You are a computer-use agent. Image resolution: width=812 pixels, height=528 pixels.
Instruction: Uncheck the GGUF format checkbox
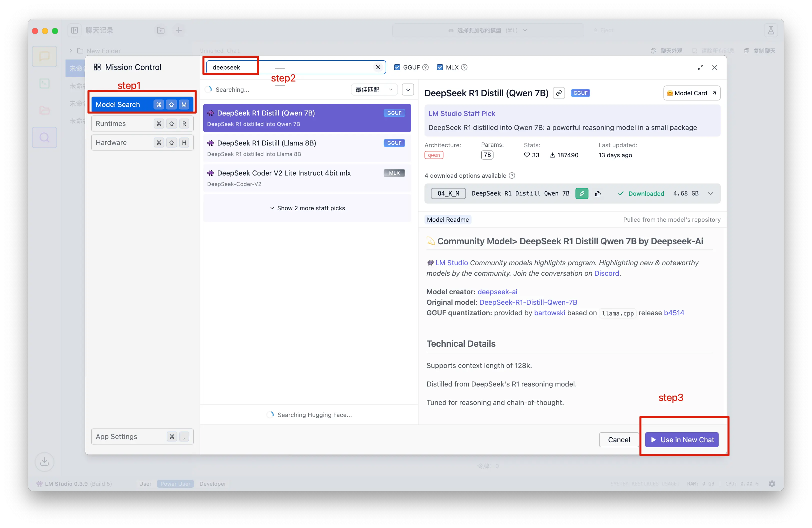[x=397, y=67]
